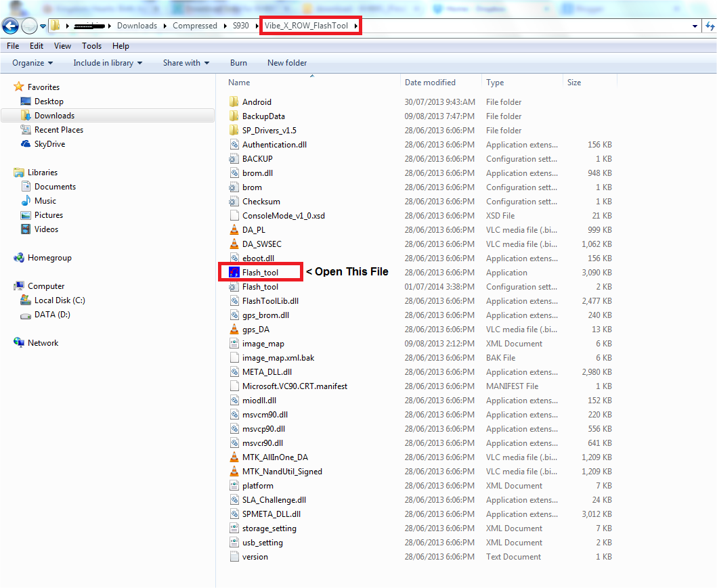The height and width of the screenshot is (588, 717).
Task: Open the Include in library dropdown
Action: 108,63
